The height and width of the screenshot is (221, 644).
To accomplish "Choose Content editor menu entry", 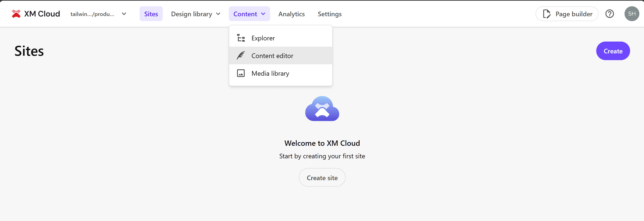I will click(x=272, y=55).
